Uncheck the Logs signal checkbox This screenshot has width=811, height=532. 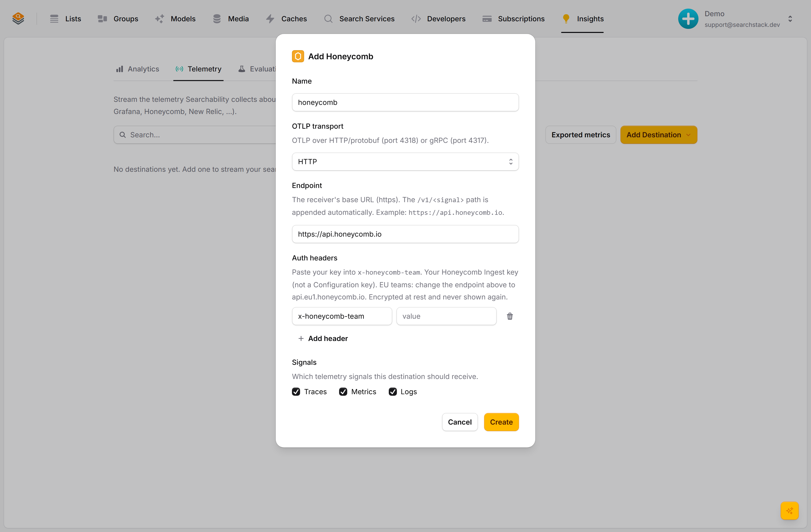click(x=393, y=392)
